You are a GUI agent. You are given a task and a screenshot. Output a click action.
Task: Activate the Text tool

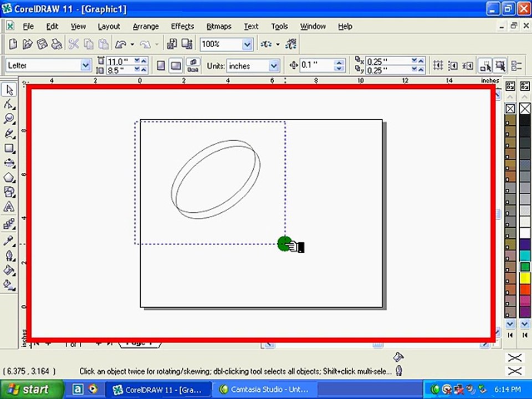click(x=9, y=207)
